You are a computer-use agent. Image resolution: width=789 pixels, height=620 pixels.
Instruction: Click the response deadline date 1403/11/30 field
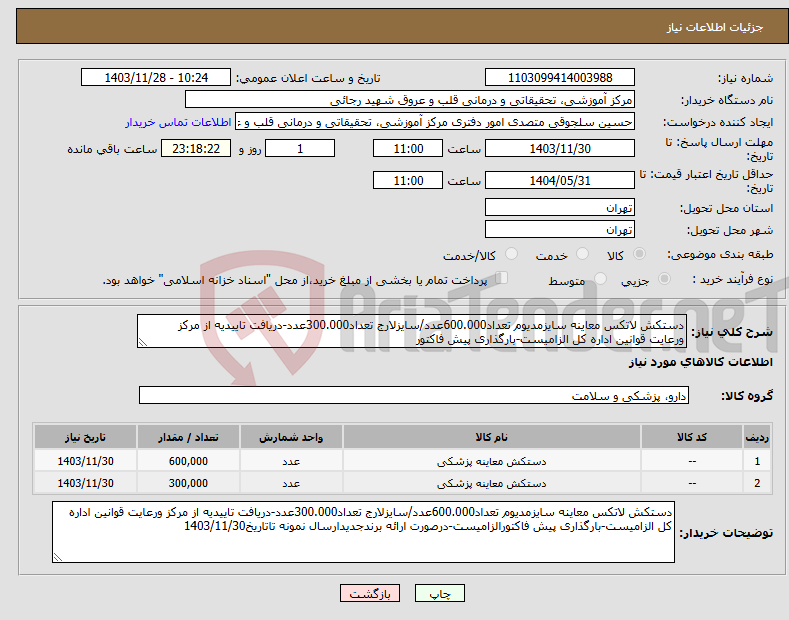(560, 148)
